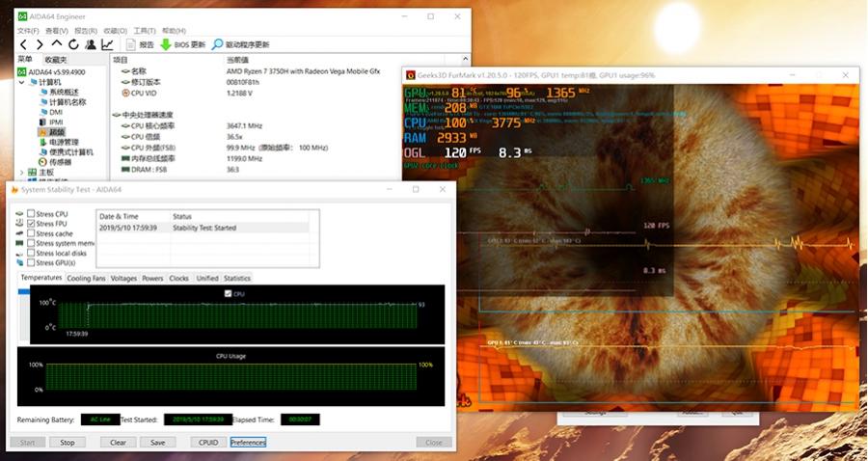The height and width of the screenshot is (461, 868).
Task: Expand the 主板 tree node
Action: coord(21,173)
